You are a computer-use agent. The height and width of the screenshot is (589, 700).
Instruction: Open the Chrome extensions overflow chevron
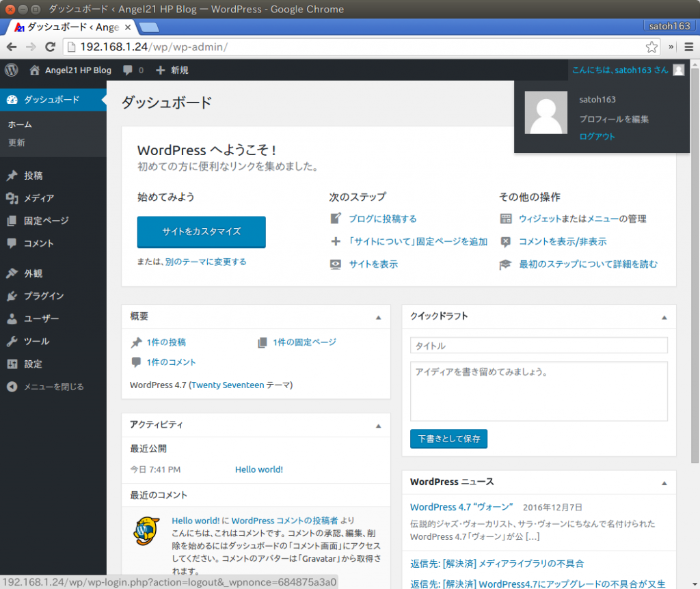(x=671, y=47)
